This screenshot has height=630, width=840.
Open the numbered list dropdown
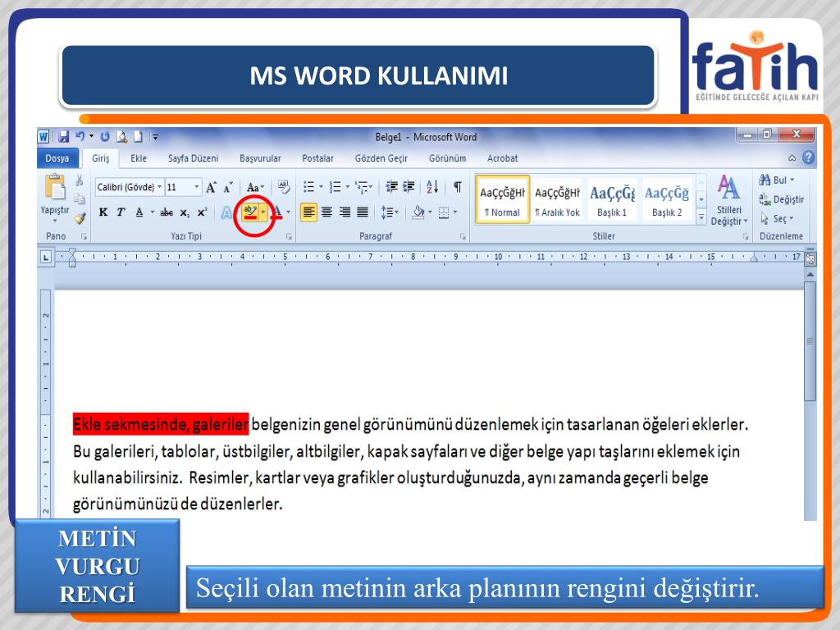[347, 187]
